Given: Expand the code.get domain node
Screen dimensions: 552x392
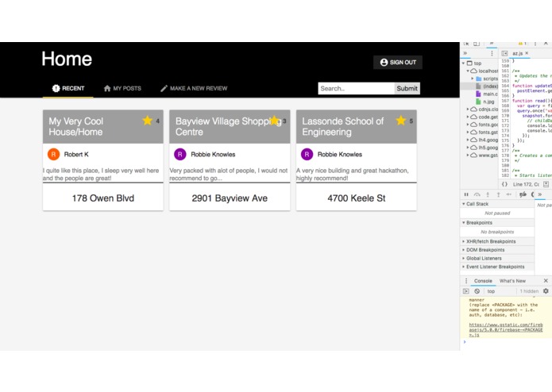Looking at the screenshot, I should 468,117.
